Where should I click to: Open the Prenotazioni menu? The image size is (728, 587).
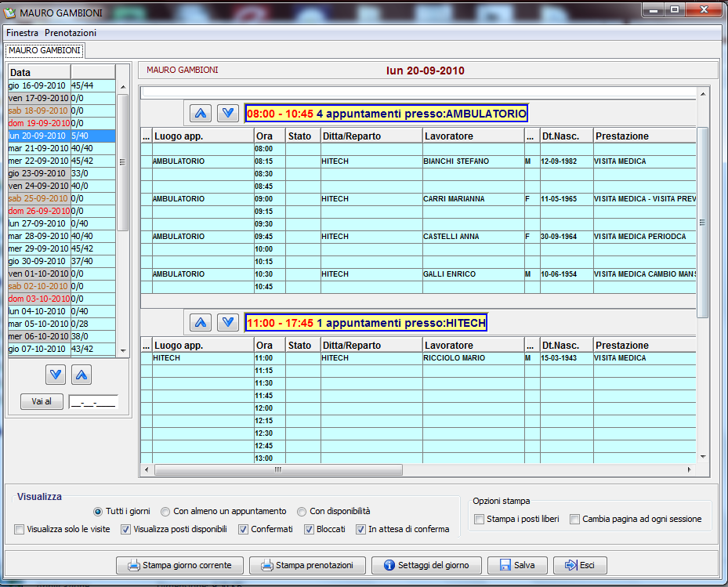pos(71,33)
